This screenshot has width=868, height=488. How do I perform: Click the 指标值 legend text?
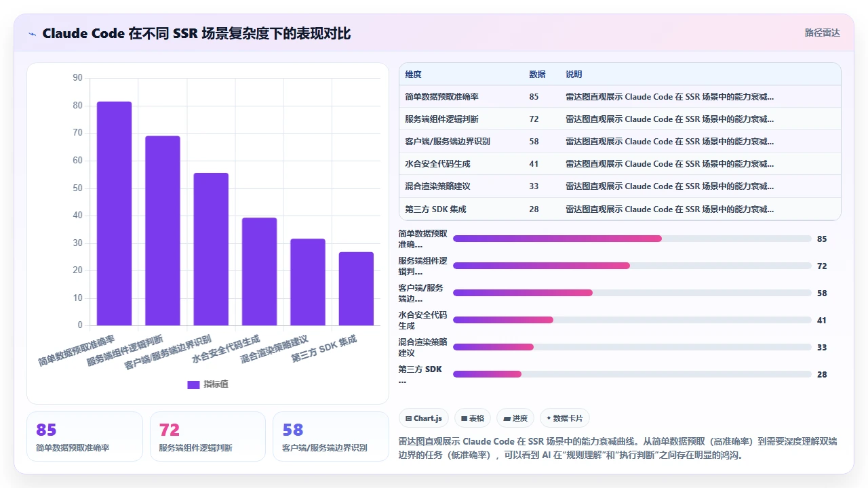click(x=216, y=384)
